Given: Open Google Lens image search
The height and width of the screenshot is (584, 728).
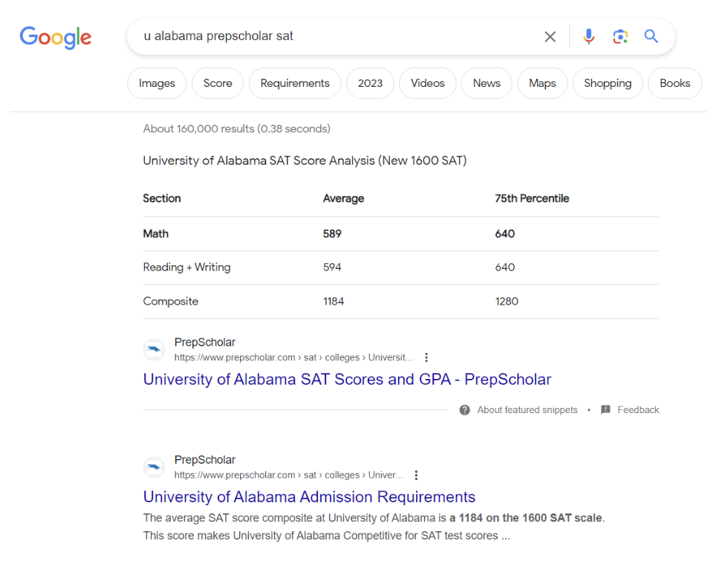Looking at the screenshot, I should (x=620, y=36).
